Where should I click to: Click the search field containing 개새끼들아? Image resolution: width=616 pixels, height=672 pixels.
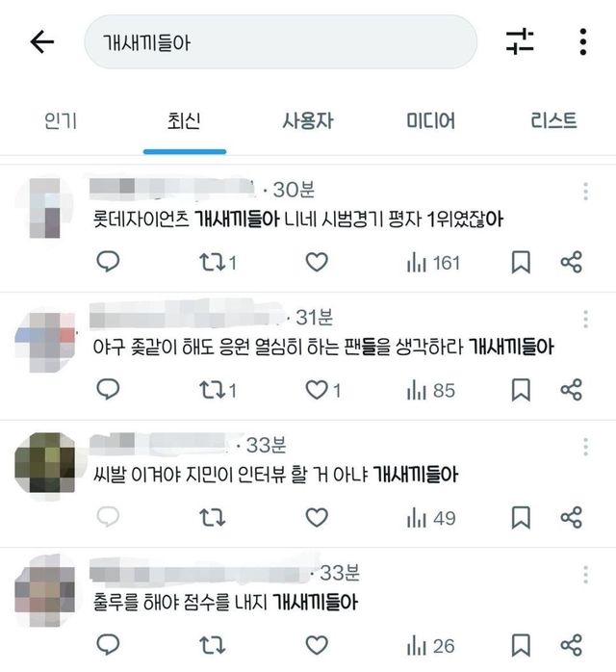coord(281,42)
